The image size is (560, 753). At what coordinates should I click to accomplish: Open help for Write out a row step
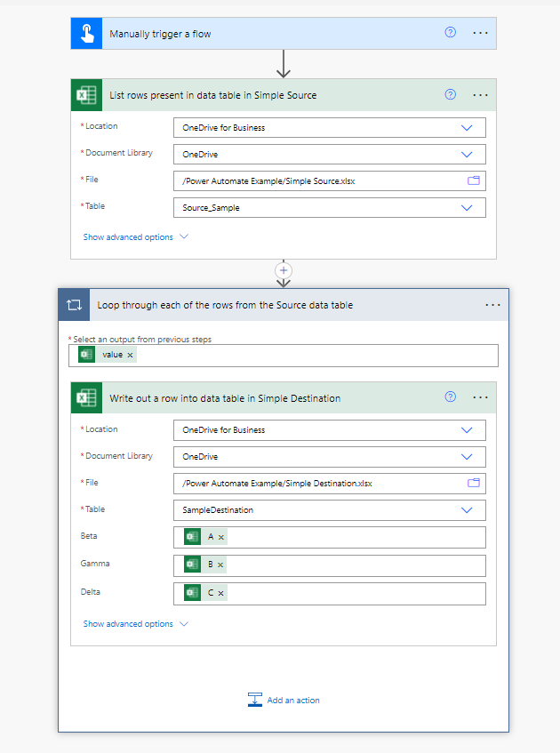coord(450,397)
